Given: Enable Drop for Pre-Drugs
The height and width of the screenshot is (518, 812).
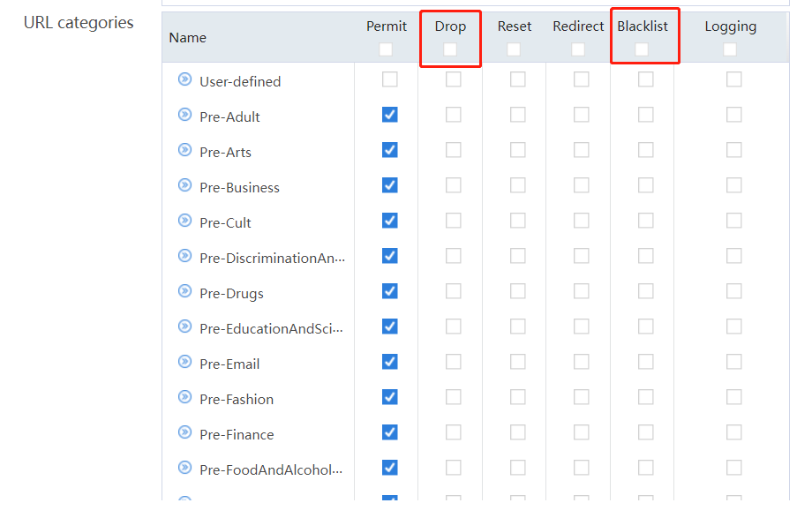Looking at the screenshot, I should [453, 290].
